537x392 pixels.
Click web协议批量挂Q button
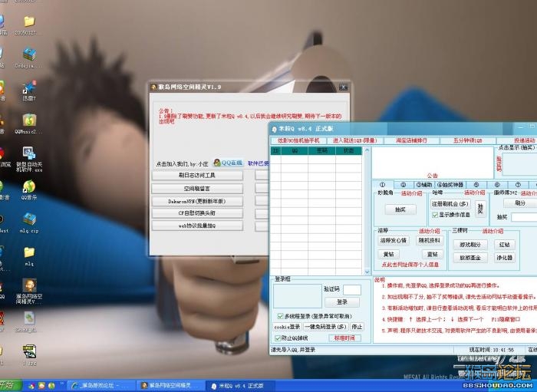coord(197,226)
